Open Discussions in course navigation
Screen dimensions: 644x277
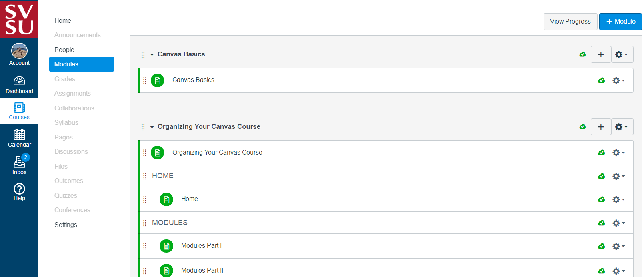point(71,152)
